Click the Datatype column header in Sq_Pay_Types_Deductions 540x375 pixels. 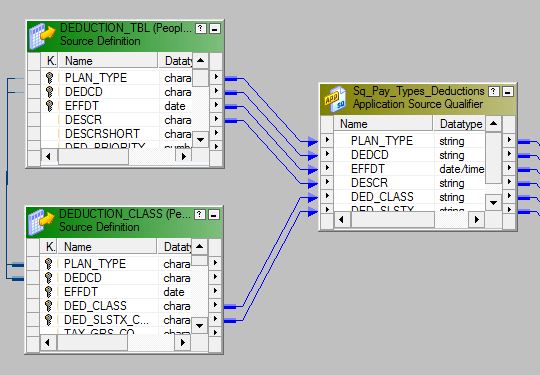click(459, 124)
